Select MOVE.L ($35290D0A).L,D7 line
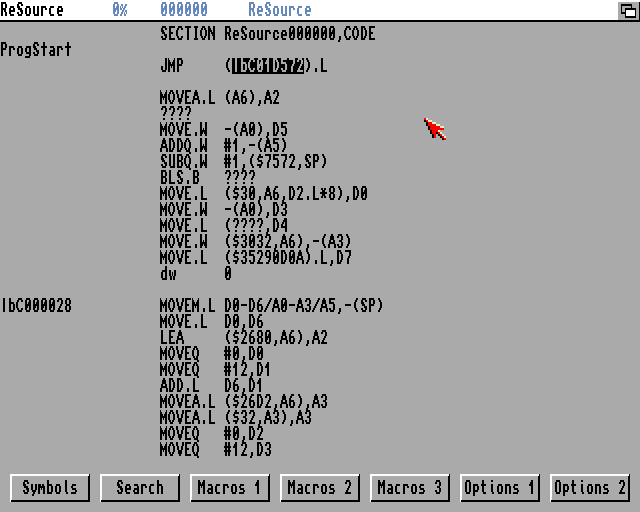 [x=256, y=258]
